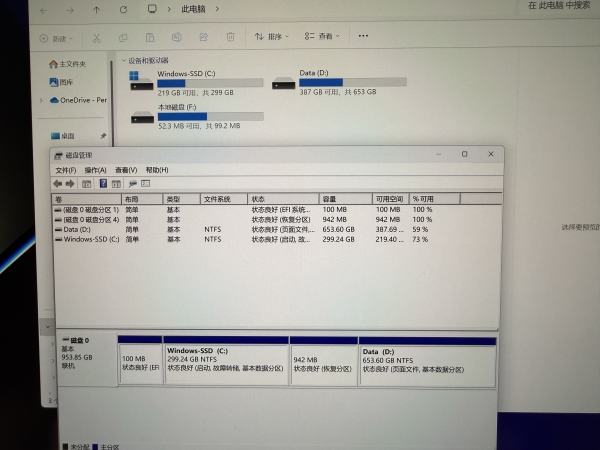Click the 此电脑 breadcrumb in address bar
Viewport: 600px width, 450px height.
[193, 9]
